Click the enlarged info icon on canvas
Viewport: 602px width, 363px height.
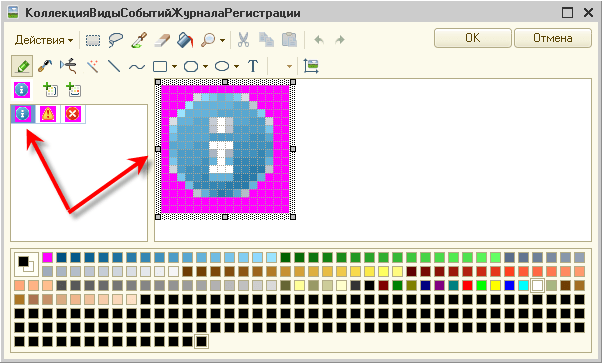(225, 149)
